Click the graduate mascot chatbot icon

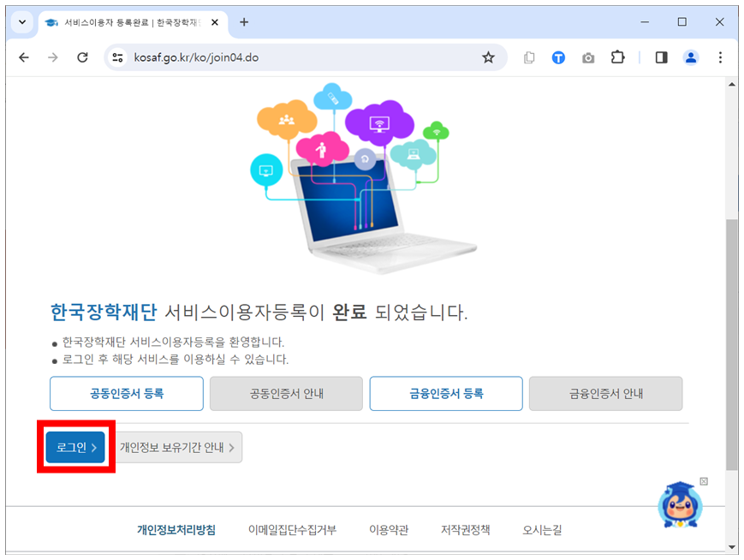(680, 505)
